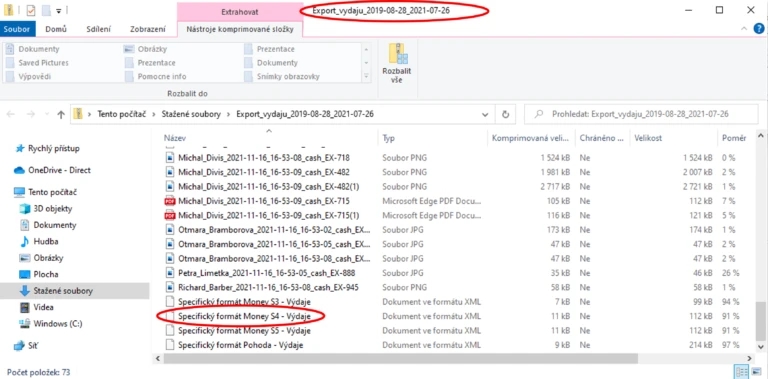Click the horizontal scrollbar in file list
Screen dimensions: 768x379
401,358
